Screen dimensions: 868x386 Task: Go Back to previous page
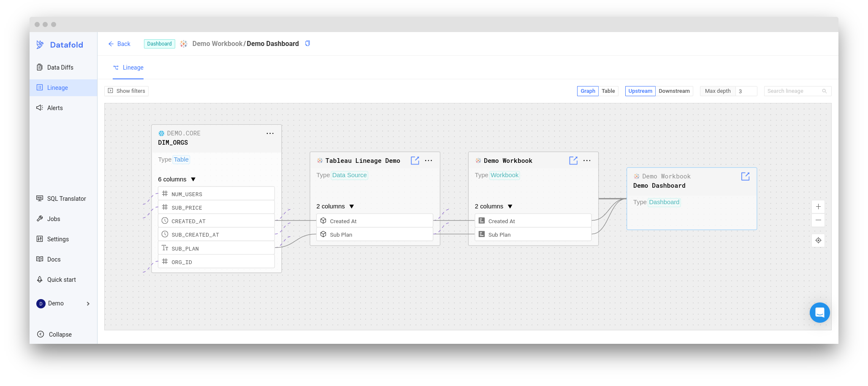119,44
